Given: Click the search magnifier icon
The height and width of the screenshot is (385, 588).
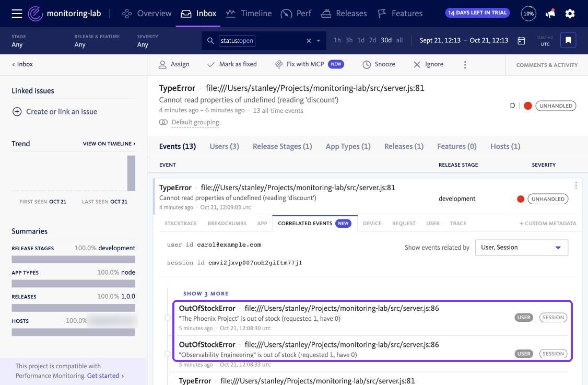Looking at the screenshot, I should [x=210, y=41].
